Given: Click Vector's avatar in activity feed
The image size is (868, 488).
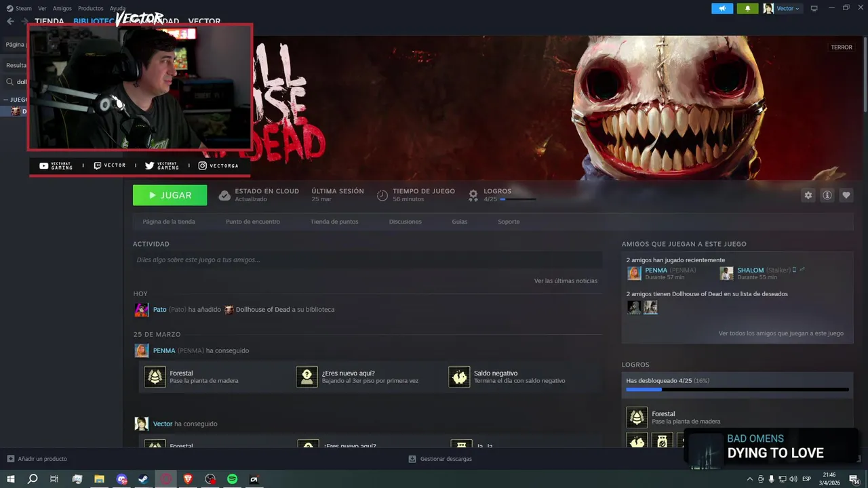Looking at the screenshot, I should click(x=141, y=424).
